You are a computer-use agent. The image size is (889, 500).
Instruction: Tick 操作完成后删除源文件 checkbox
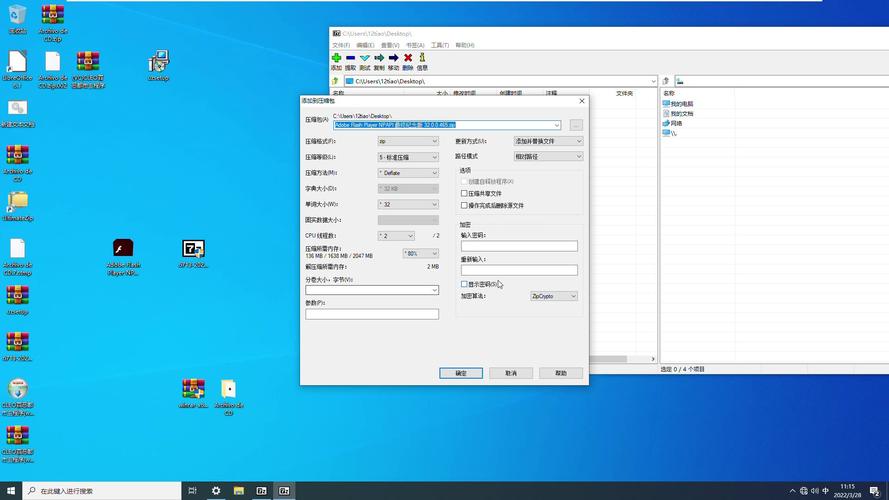[x=464, y=205]
